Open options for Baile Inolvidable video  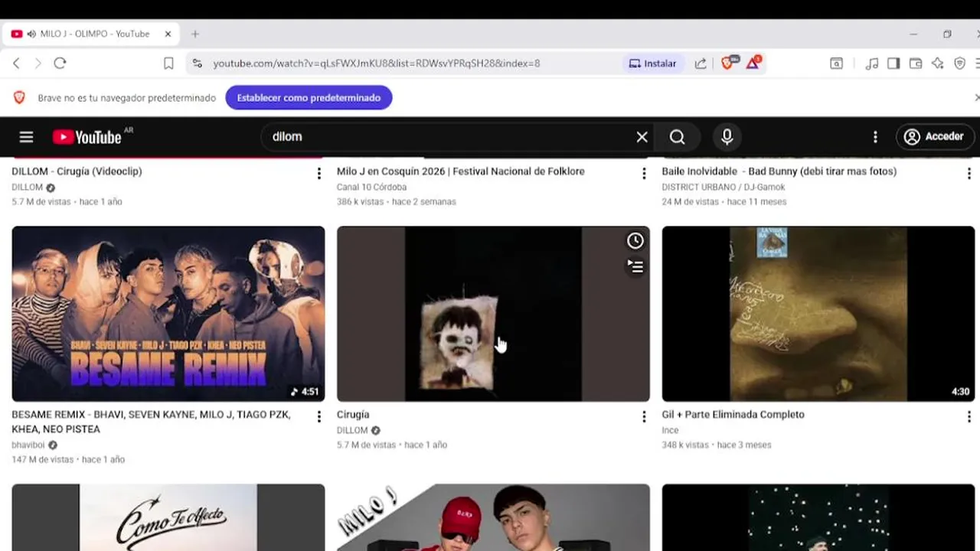969,174
